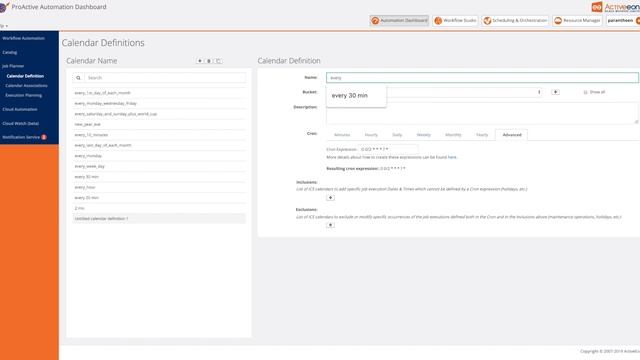The image size is (640, 360).
Task: Select every_monday calendar
Action: (x=159, y=156)
